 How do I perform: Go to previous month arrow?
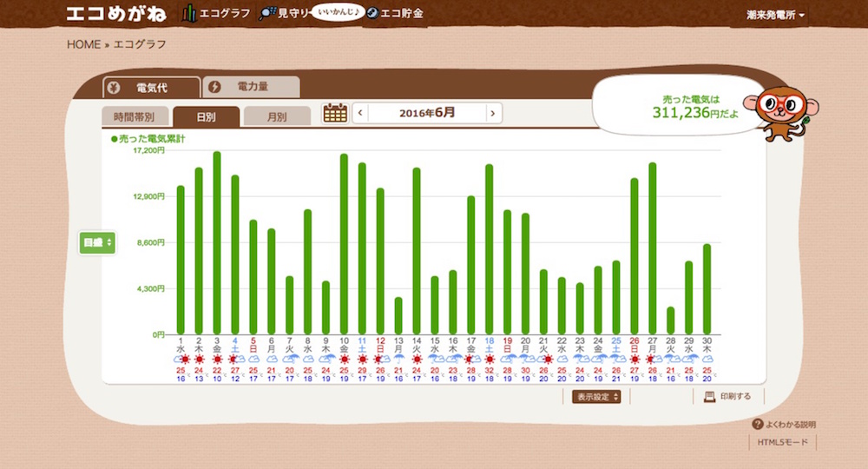360,113
